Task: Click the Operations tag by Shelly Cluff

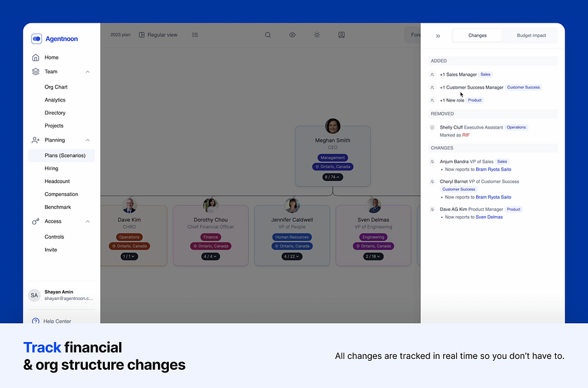Action: (x=516, y=127)
